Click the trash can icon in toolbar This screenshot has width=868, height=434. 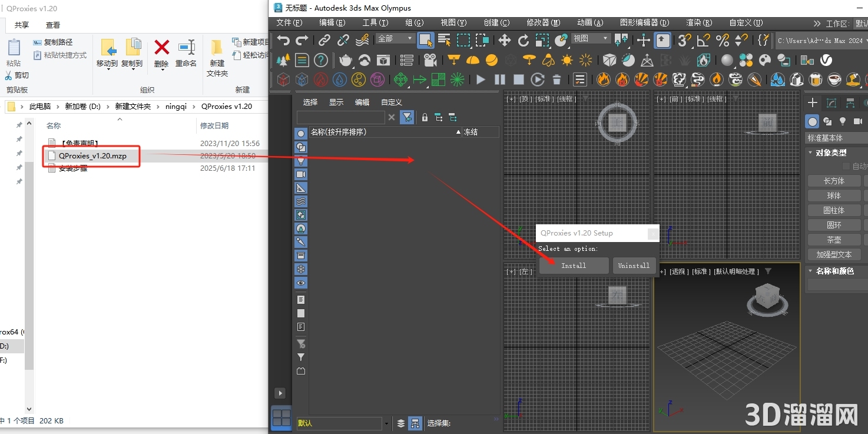[x=556, y=79]
